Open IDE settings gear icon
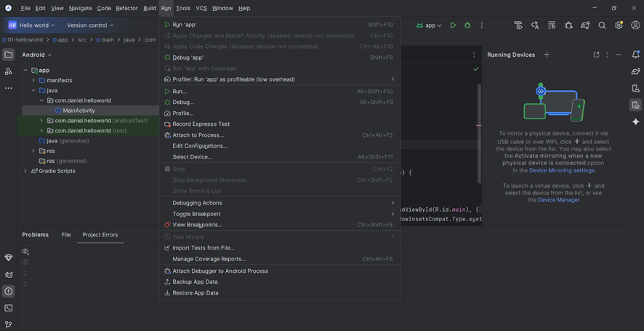 pos(619,25)
